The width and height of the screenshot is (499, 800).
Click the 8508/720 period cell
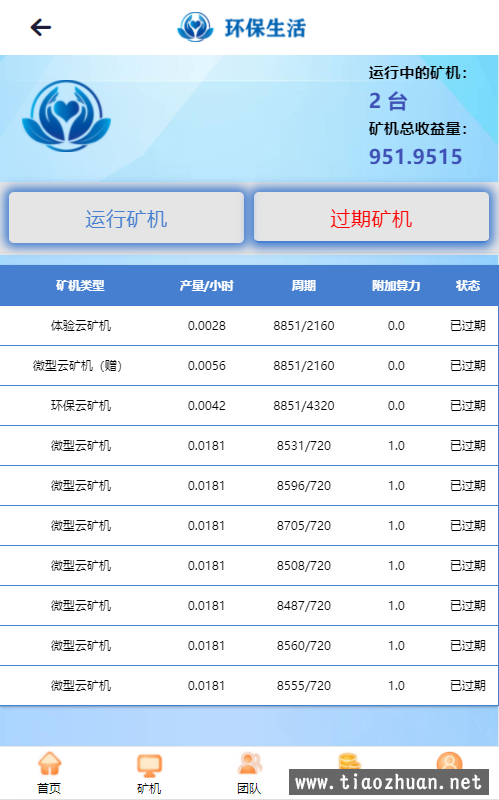point(304,566)
